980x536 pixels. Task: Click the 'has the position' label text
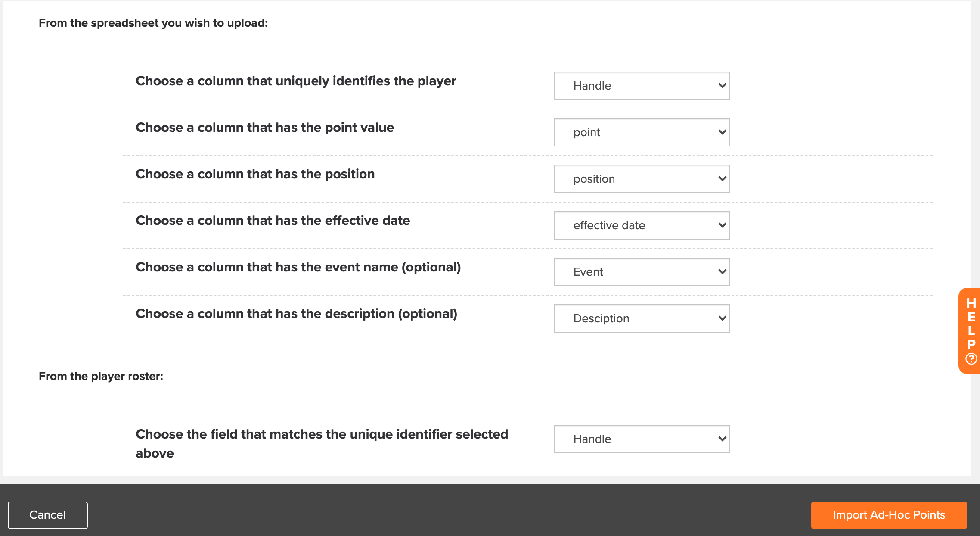tap(255, 174)
